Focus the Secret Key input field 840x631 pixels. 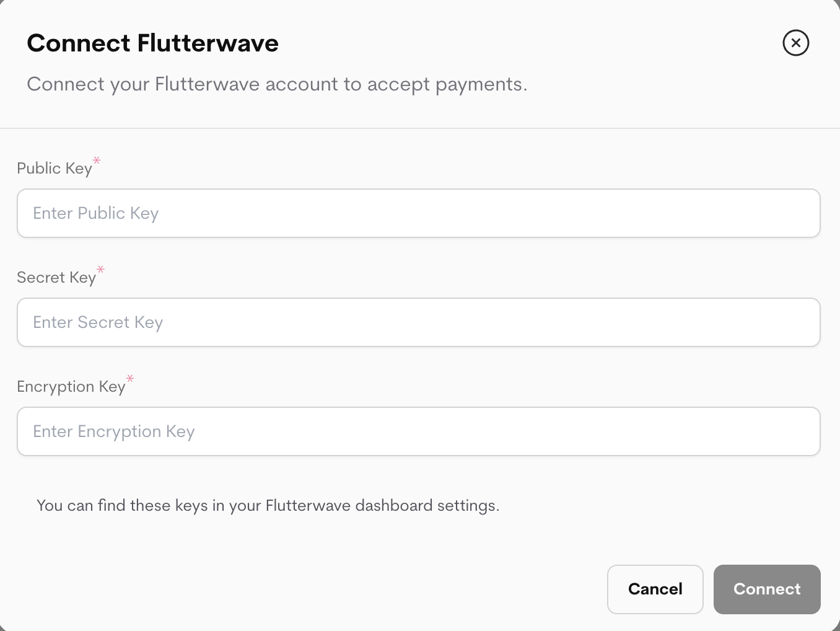419,322
